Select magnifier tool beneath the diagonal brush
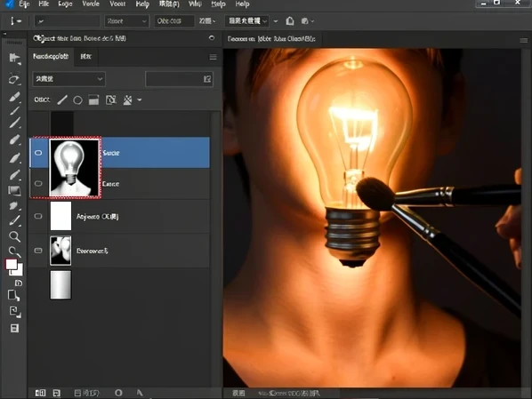 pyautogui.click(x=14, y=236)
